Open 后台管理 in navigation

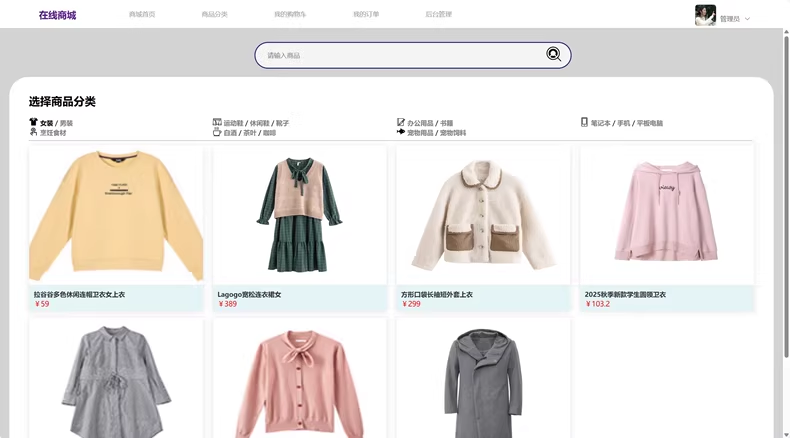click(438, 14)
